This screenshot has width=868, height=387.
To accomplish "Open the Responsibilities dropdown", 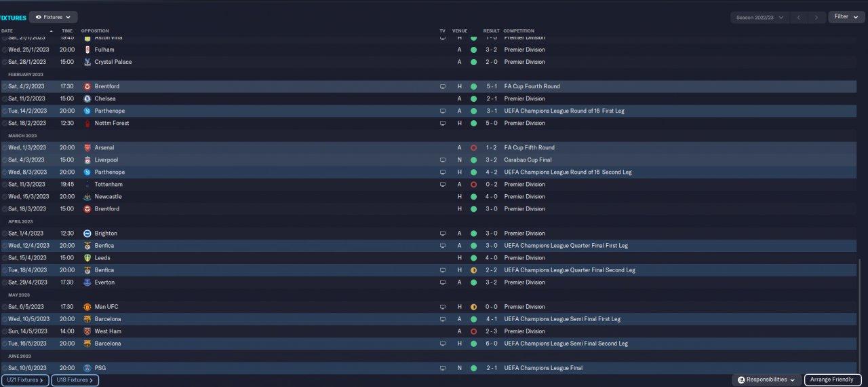I will tap(767, 380).
